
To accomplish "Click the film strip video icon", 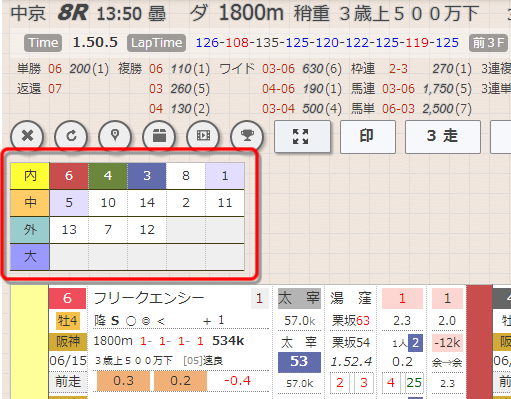I will point(203,136).
